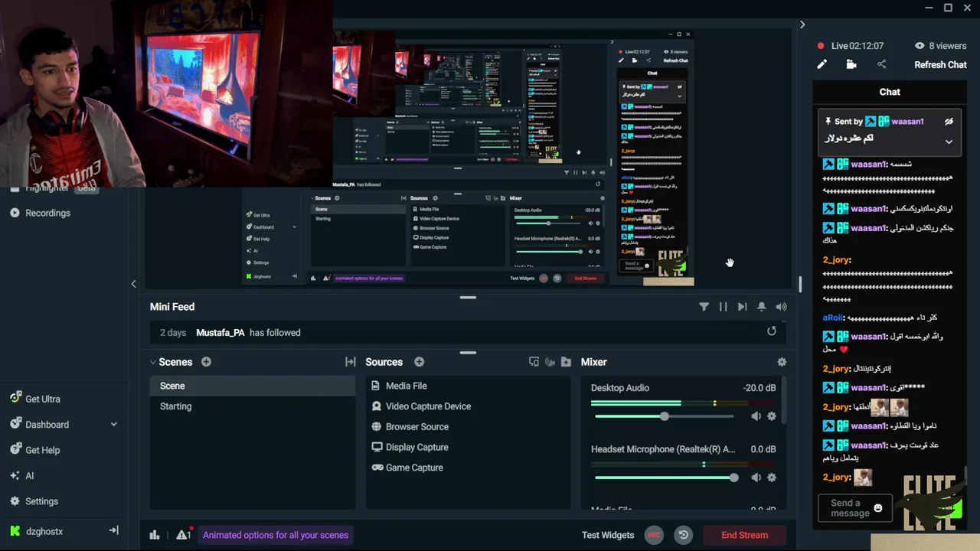Image resolution: width=980 pixels, height=551 pixels.
Task: Open Desktop Audio settings gear
Action: coord(772,416)
